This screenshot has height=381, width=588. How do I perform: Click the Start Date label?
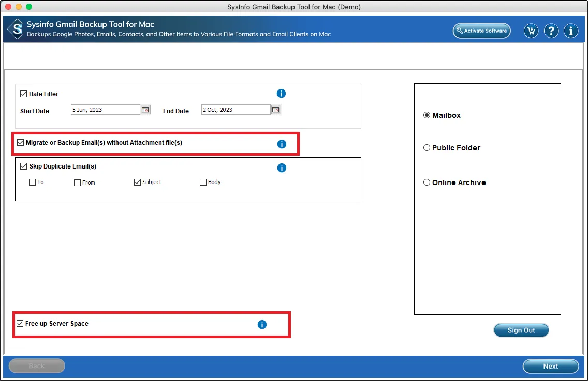coord(35,111)
